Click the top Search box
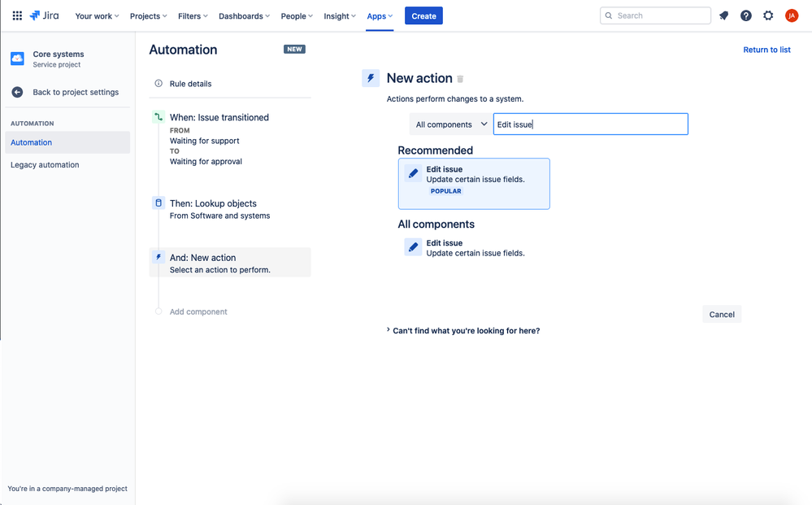Screen dimensions: 812x505 coord(655,15)
